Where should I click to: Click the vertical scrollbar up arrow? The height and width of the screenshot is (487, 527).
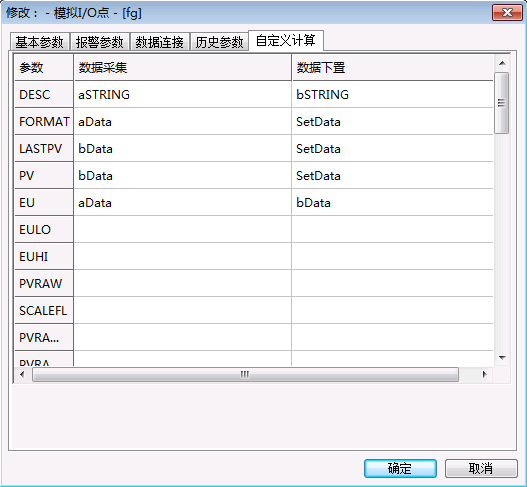tap(502, 63)
